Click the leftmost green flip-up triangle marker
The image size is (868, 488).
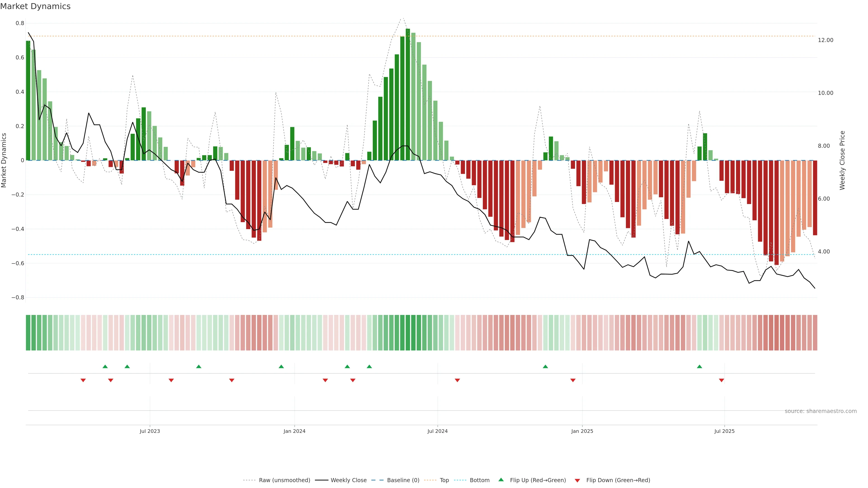tap(105, 366)
